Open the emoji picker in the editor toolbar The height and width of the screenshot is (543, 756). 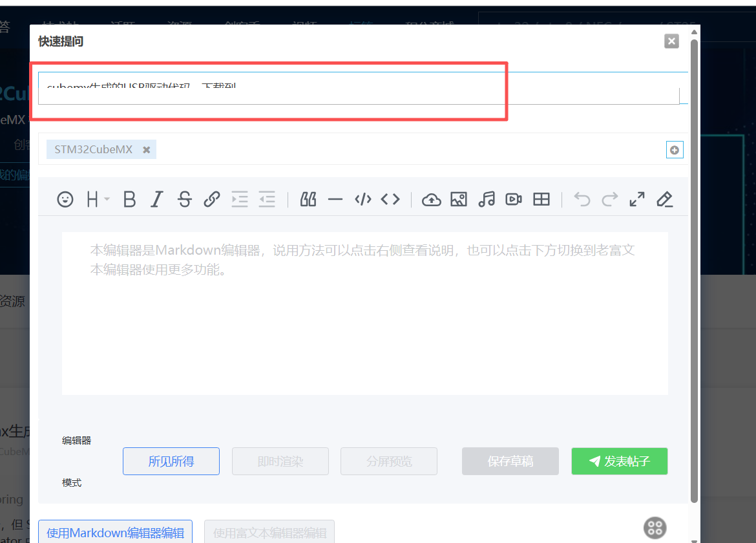click(x=65, y=199)
